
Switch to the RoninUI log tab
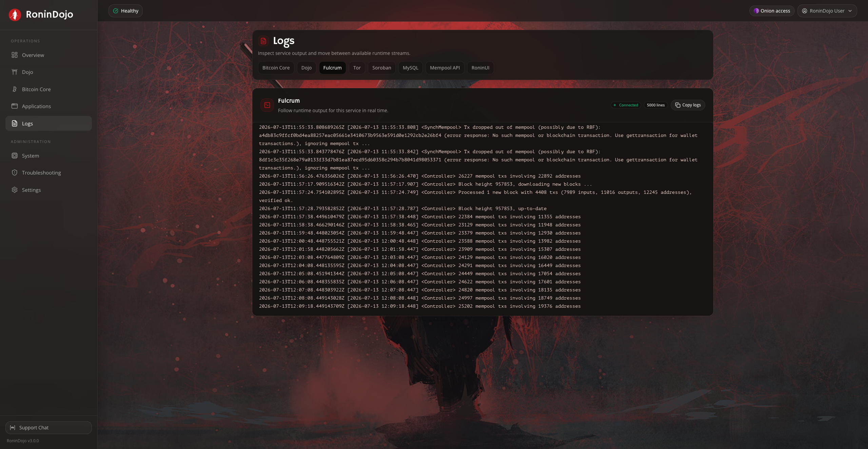pos(480,68)
